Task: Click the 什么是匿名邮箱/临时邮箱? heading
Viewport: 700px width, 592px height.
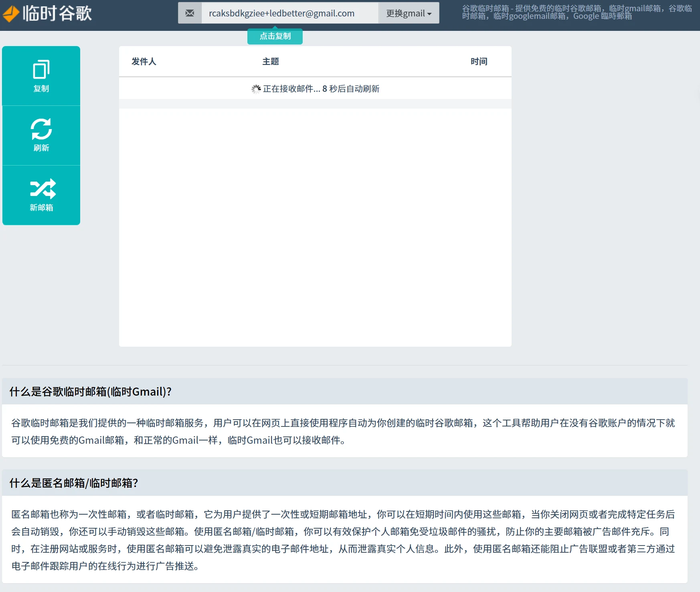Action: 74,483
